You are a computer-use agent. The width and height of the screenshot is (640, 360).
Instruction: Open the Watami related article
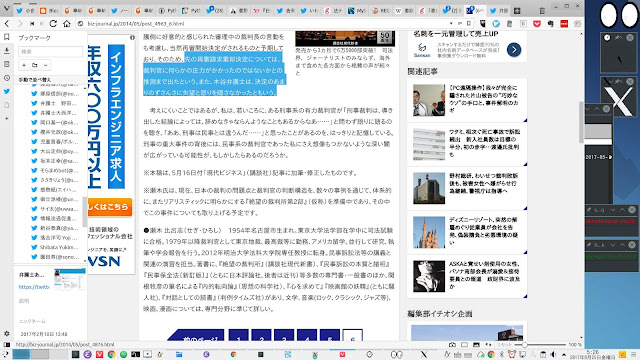467,144
